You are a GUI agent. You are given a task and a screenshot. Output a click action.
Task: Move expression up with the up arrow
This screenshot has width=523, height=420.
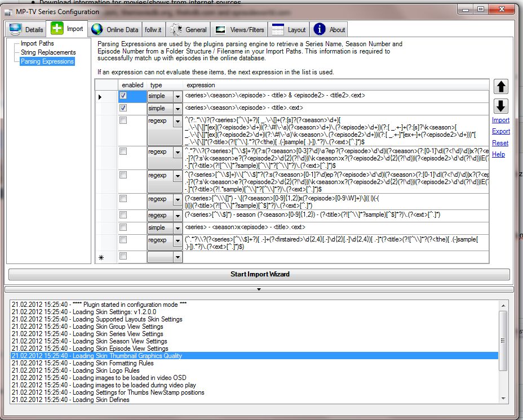[500, 87]
